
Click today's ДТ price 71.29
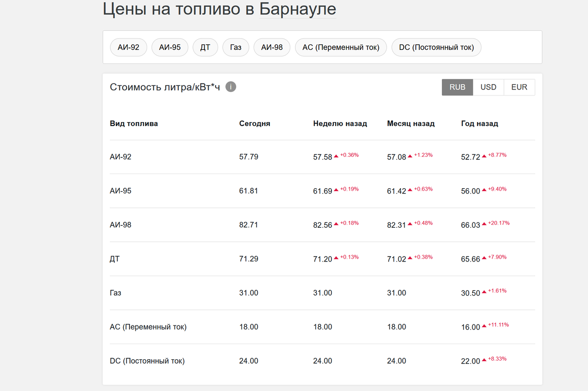click(249, 259)
